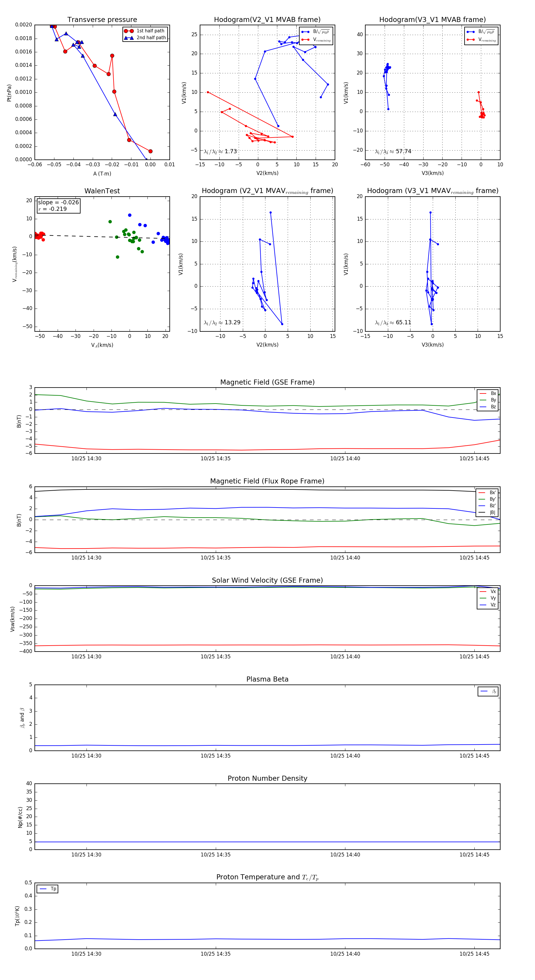
Task: Click the "slope = -0.026" annotation
Action: (58, 203)
